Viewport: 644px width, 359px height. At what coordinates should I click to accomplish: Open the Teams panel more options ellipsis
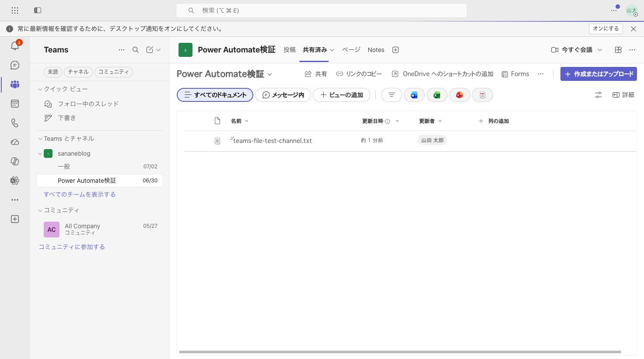click(122, 50)
